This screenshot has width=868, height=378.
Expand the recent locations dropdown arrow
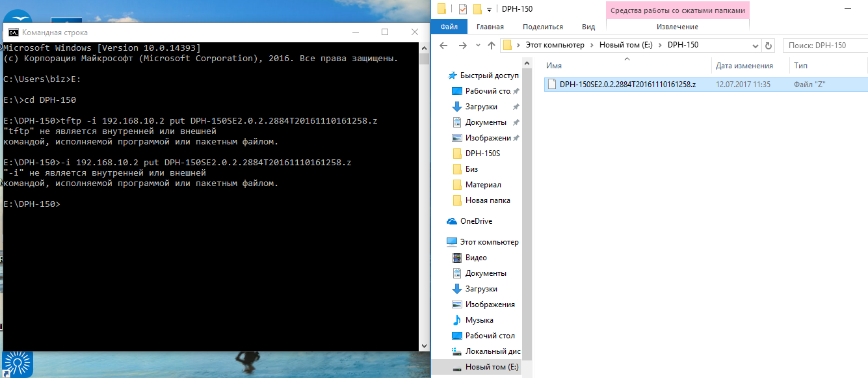477,46
